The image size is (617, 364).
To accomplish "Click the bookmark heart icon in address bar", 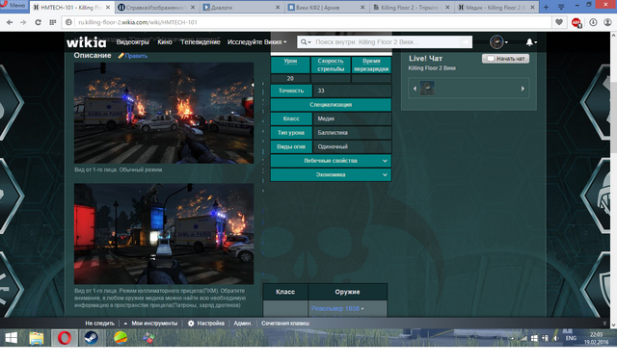I will 559,22.
